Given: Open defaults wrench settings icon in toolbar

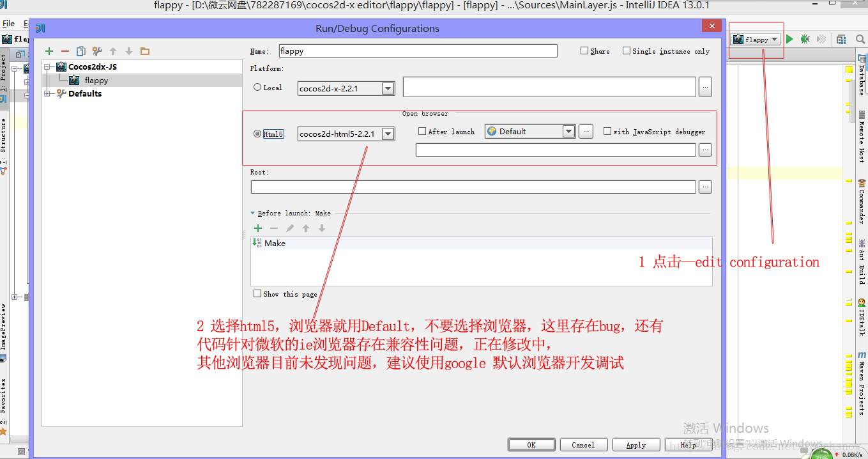Looking at the screenshot, I should (97, 51).
